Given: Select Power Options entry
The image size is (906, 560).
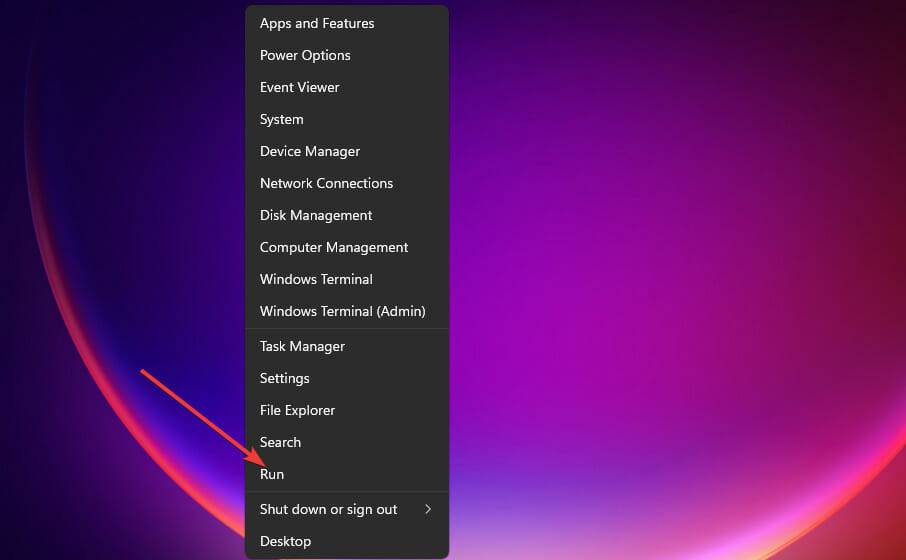Looking at the screenshot, I should coord(305,55).
